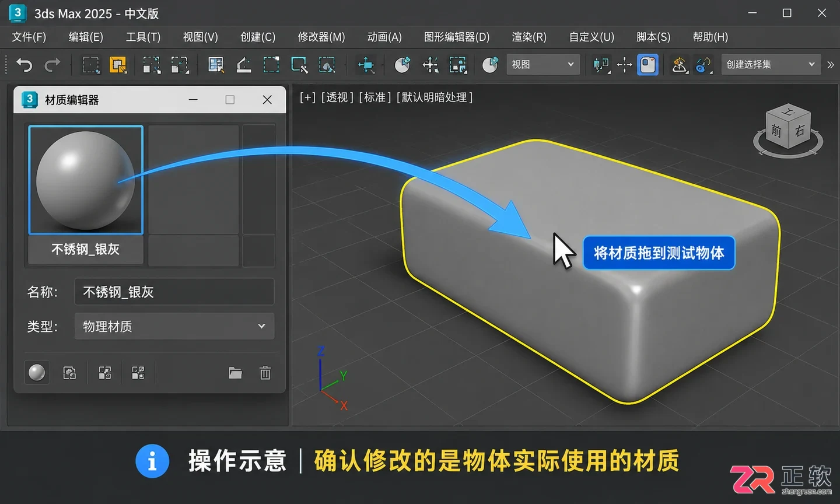Click the Redo arrow in the toolbar
The height and width of the screenshot is (504, 840).
click(52, 65)
